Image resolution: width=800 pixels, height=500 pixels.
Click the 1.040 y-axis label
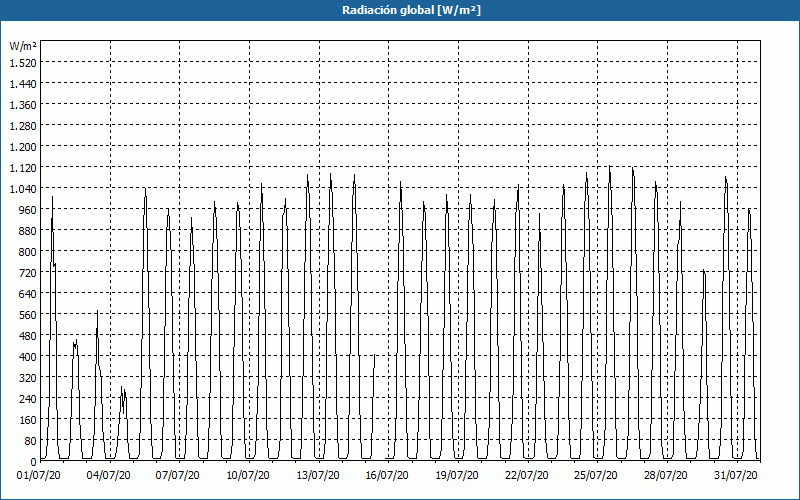pyautogui.click(x=23, y=189)
